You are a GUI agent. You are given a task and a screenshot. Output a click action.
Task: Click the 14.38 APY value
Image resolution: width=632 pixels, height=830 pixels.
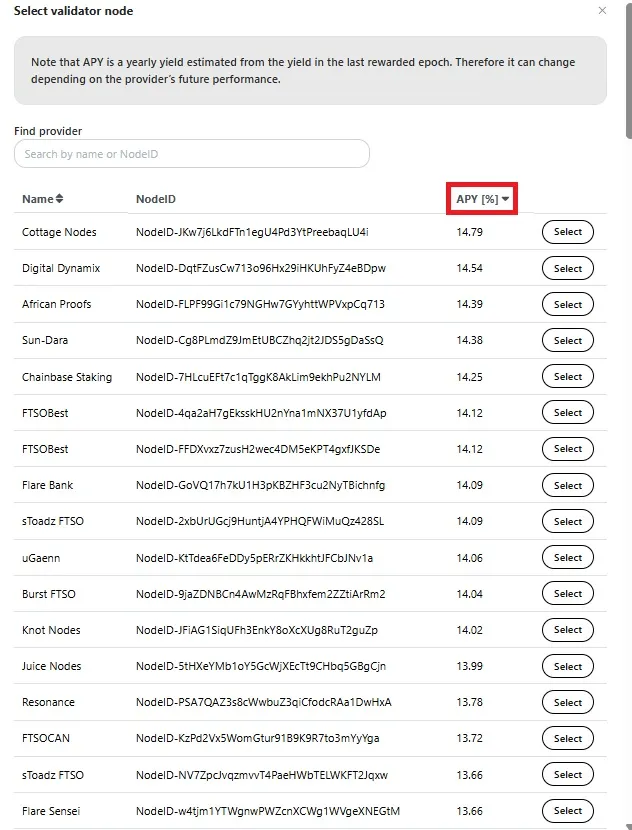[x=470, y=340]
